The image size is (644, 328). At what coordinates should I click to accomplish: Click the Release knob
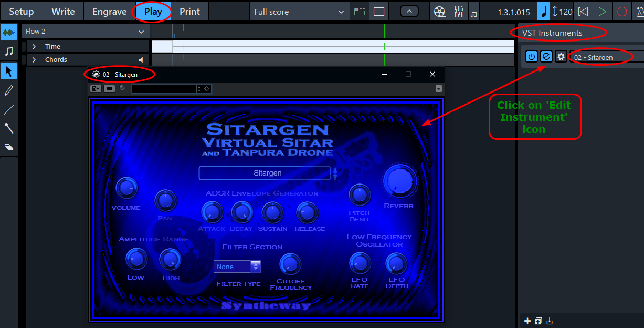coord(308,212)
